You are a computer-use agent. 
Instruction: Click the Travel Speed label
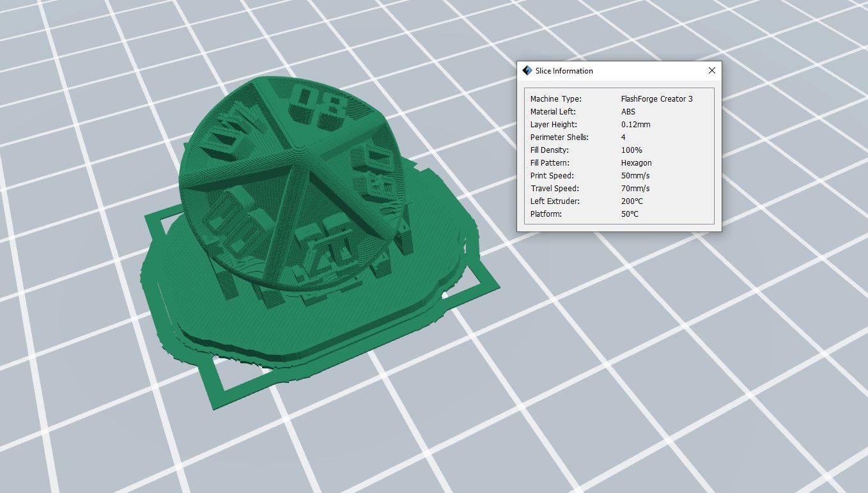coord(554,189)
